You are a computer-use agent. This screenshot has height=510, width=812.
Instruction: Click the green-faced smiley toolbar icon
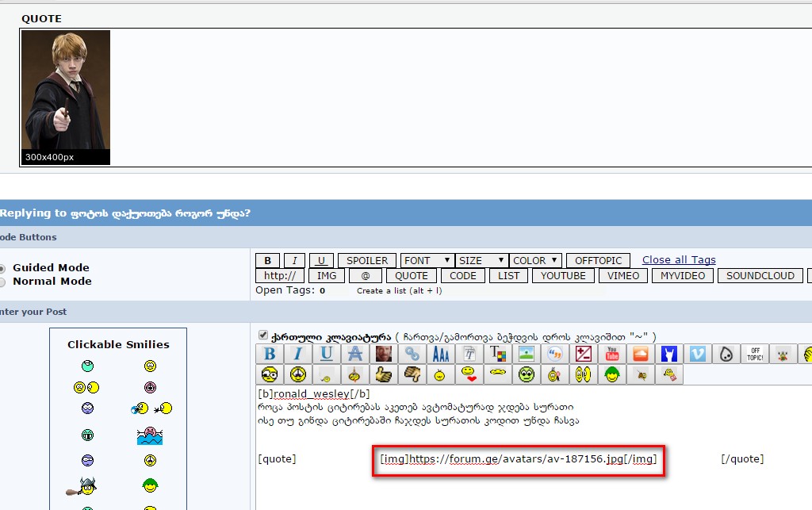coord(527,374)
